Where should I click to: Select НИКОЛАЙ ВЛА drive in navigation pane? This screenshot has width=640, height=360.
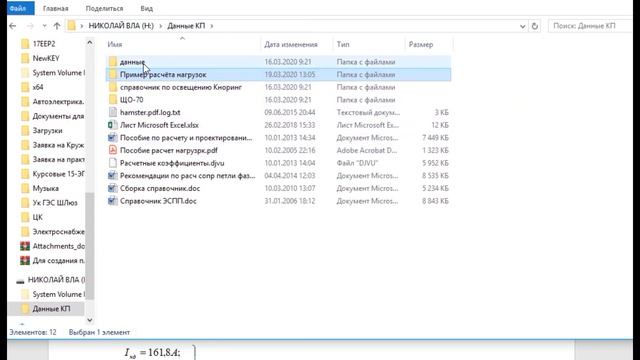pos(56,280)
